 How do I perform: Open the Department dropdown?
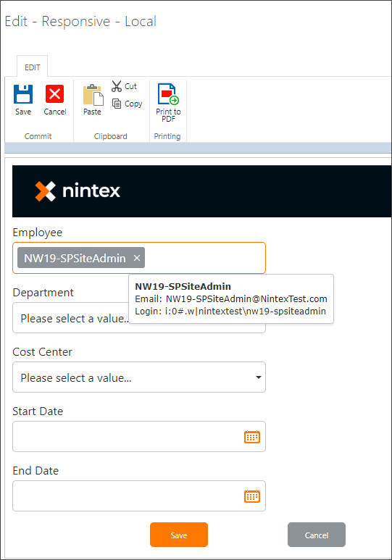click(x=139, y=318)
